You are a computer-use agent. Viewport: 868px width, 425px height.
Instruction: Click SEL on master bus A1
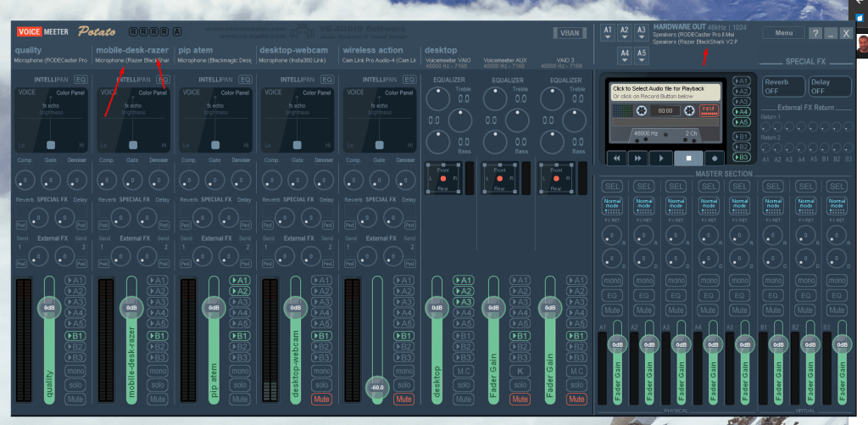click(612, 186)
